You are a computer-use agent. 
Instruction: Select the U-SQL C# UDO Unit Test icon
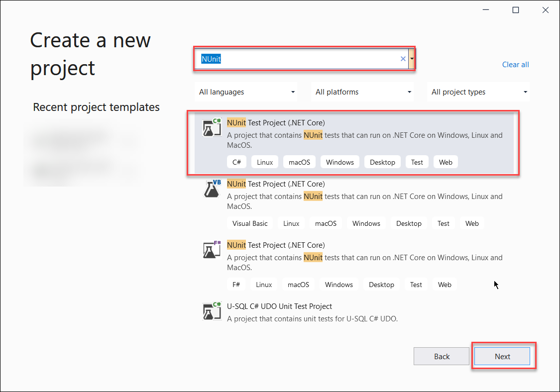tap(212, 311)
